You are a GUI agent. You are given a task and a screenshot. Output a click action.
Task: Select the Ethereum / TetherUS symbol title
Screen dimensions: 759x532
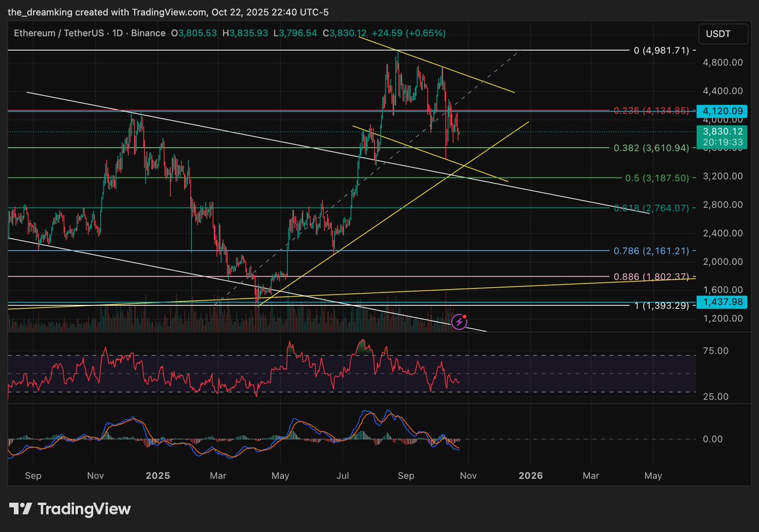click(59, 33)
